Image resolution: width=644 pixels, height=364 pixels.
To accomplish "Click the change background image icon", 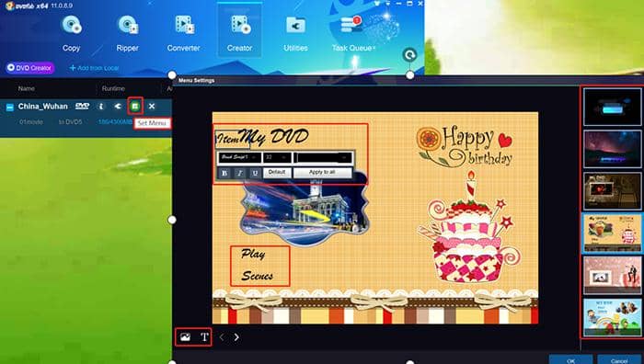I will [185, 337].
